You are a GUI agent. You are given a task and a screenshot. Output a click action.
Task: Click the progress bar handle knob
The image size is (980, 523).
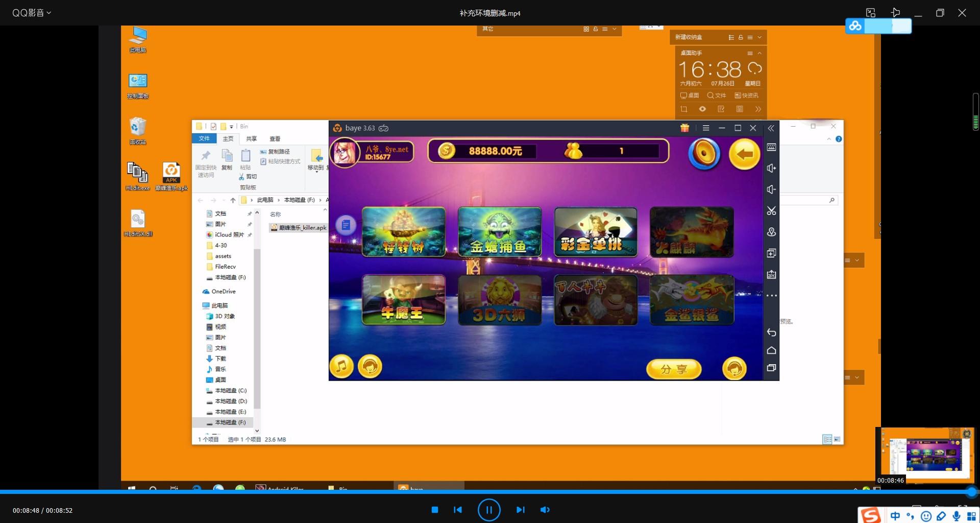pyautogui.click(x=972, y=492)
